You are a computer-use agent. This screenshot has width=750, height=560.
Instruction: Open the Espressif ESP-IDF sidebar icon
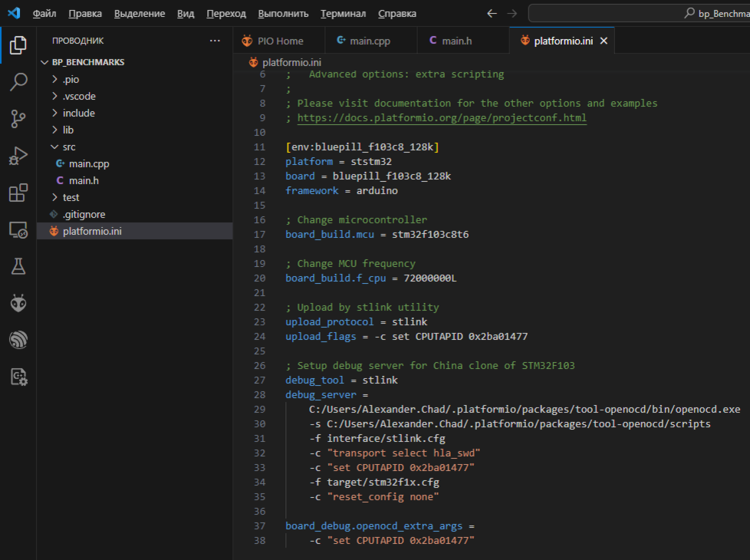(18, 341)
